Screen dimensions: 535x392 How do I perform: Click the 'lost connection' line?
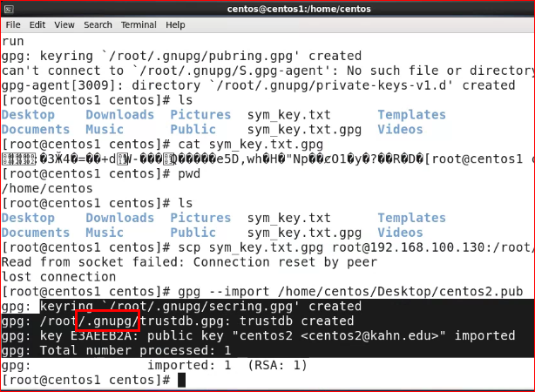[58, 277]
